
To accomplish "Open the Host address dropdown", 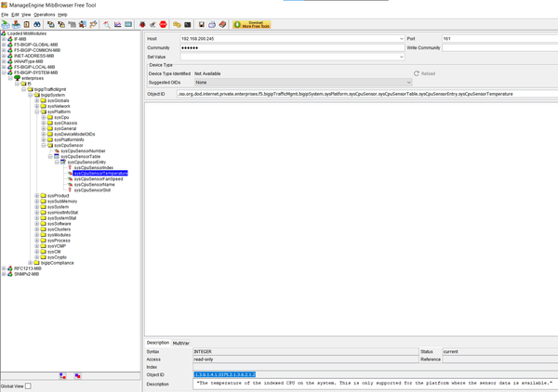I will point(401,39).
